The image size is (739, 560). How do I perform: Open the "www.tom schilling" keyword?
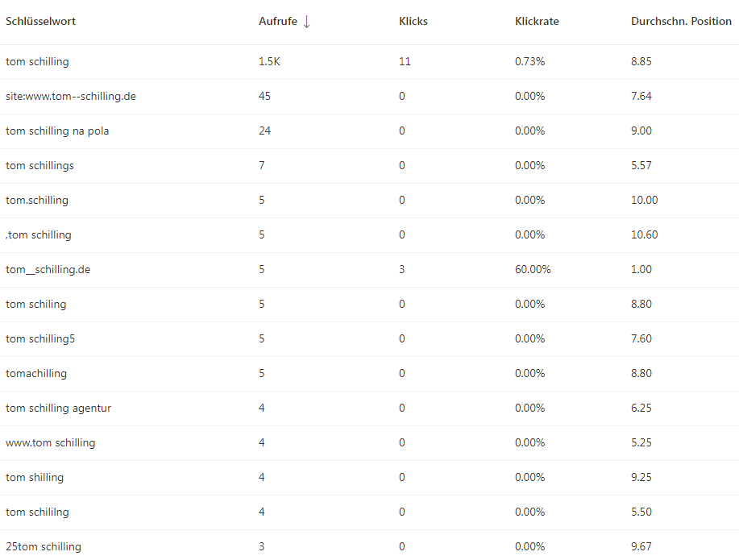pos(50,443)
